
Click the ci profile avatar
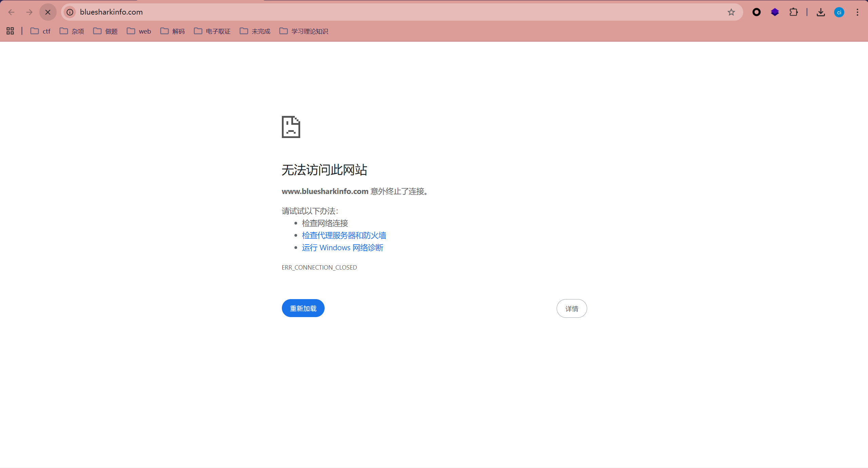[839, 12]
